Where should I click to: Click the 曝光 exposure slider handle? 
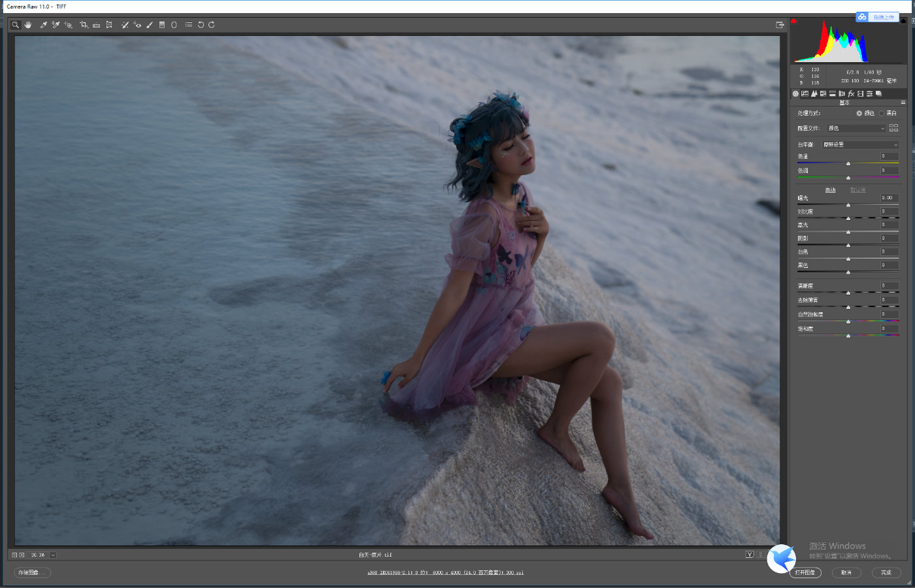pyautogui.click(x=848, y=205)
